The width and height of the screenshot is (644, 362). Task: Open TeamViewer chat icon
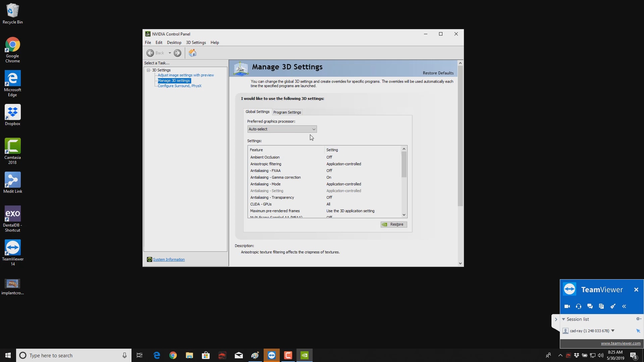point(590,306)
